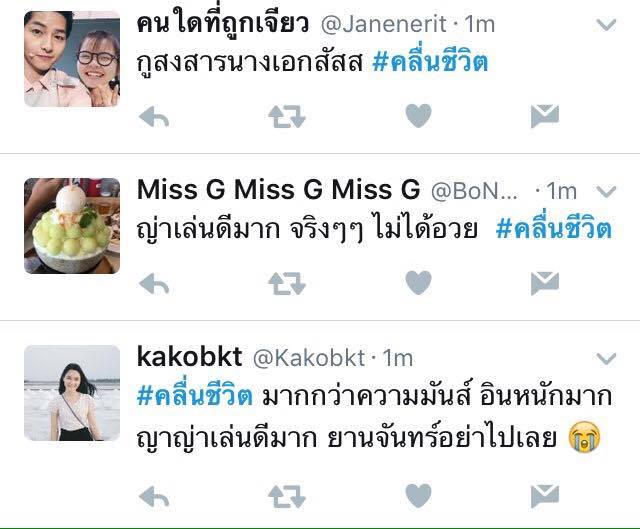Open kakobkt's beach profile photo
The width and height of the screenshot is (640, 529).
[72, 393]
